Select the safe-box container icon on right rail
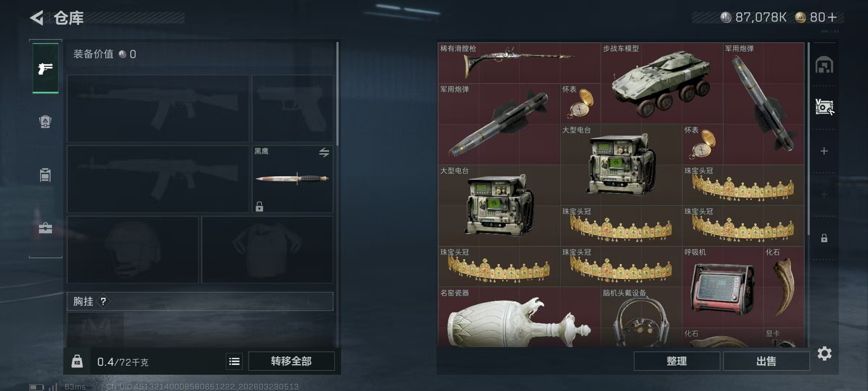 pos(824,107)
